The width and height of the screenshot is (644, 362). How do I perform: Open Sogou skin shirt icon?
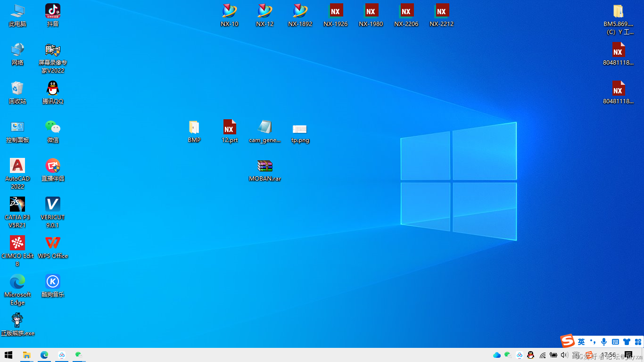[x=627, y=342]
